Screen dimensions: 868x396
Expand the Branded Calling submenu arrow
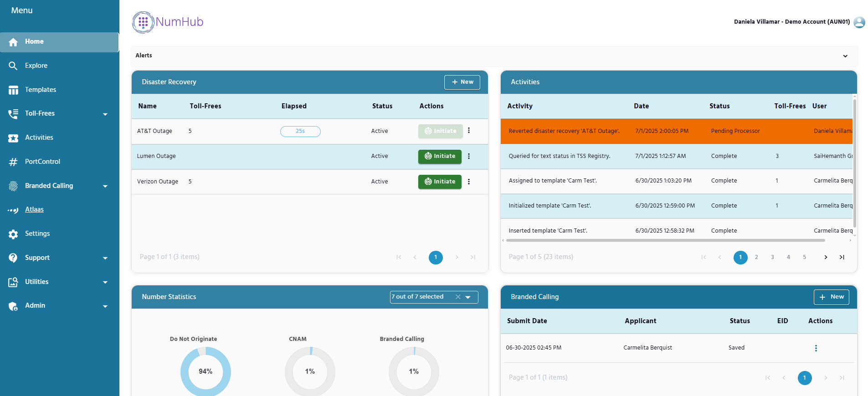tap(105, 186)
